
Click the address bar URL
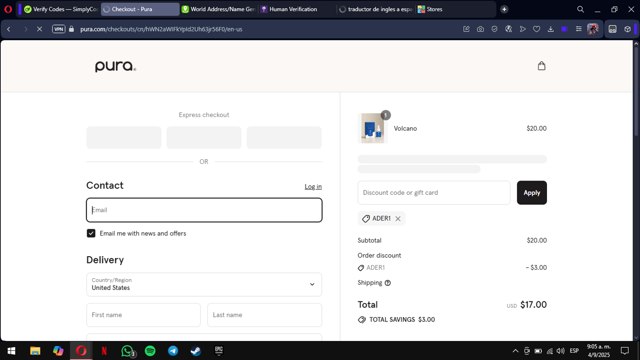pyautogui.click(x=161, y=29)
